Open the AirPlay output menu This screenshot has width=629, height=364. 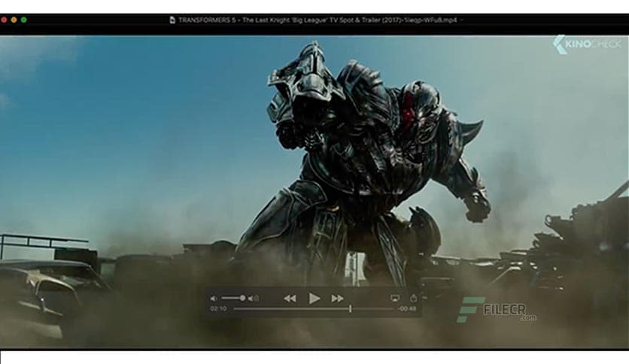click(395, 299)
